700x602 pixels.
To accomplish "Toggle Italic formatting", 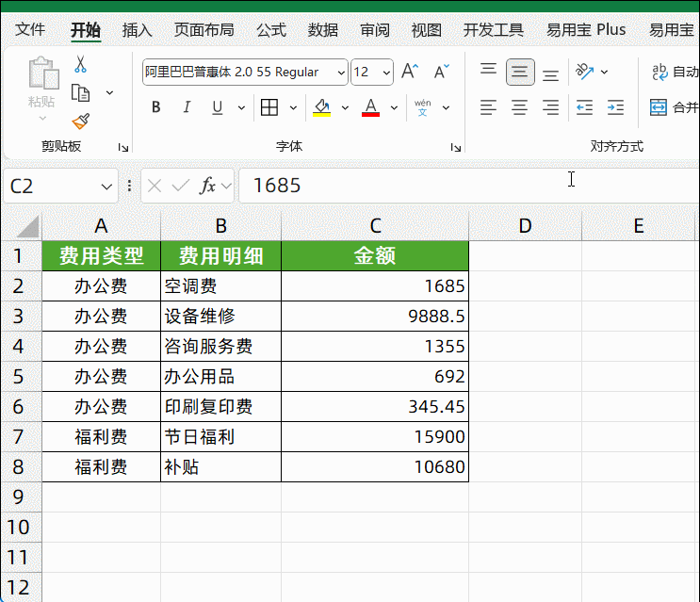I will [x=187, y=107].
